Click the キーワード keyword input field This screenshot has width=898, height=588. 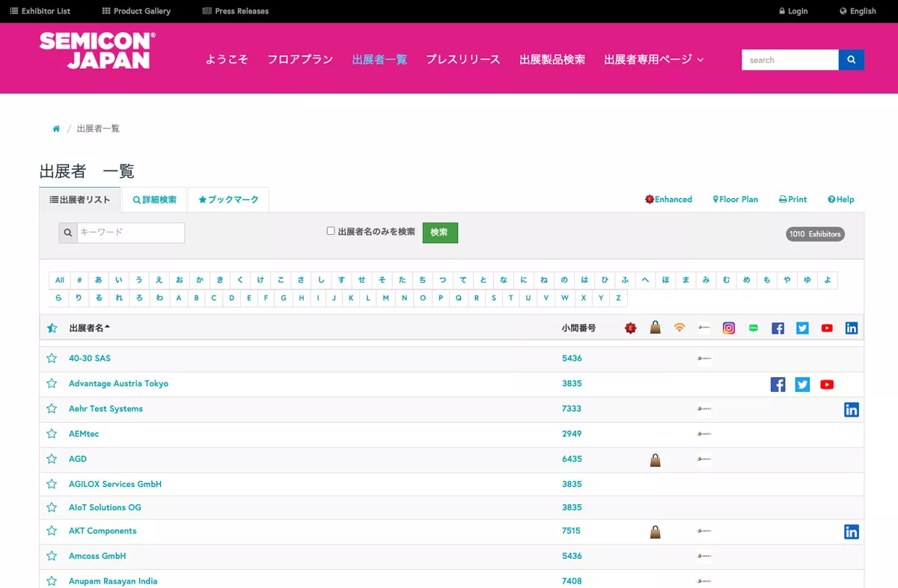(130, 233)
